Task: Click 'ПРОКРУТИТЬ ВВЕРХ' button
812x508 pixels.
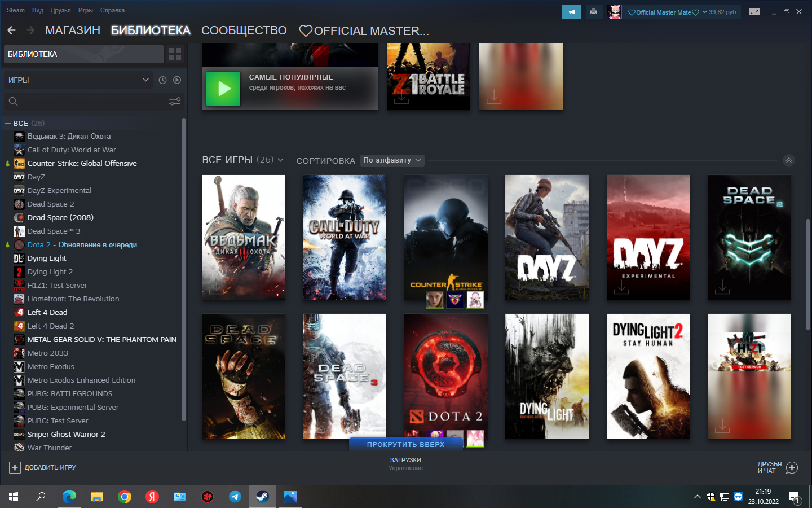Action: point(406,444)
